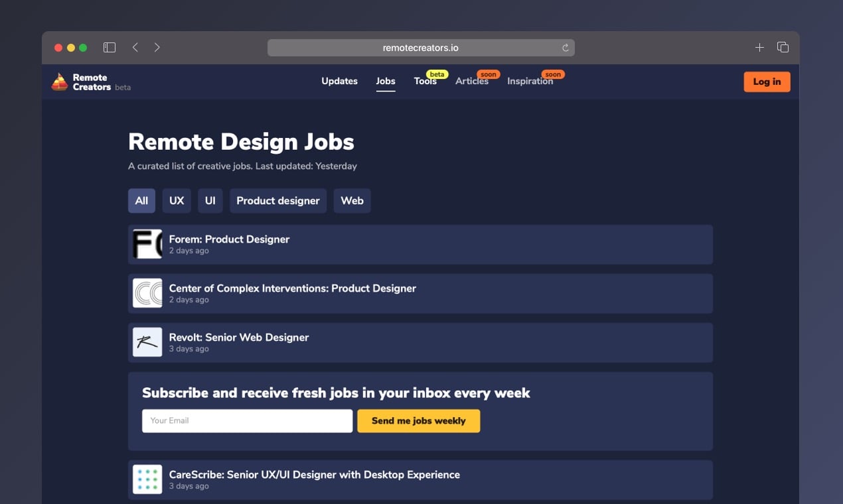Open the Revolt: Senior Web Designer listing

(239, 338)
